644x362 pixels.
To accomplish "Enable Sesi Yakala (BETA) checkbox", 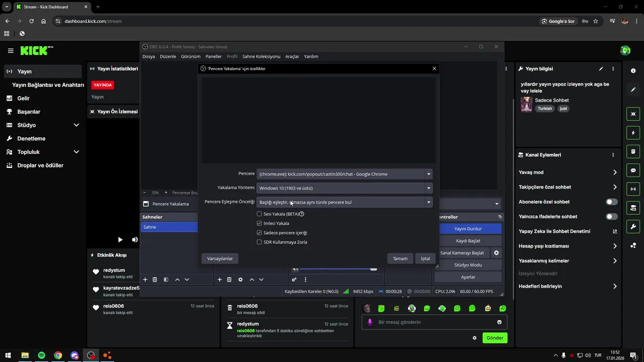I will (x=259, y=214).
